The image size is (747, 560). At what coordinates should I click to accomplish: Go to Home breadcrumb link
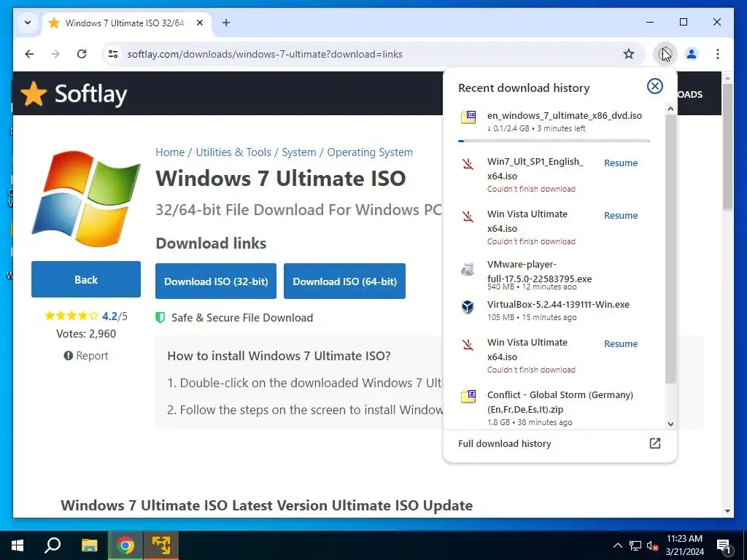click(x=169, y=152)
